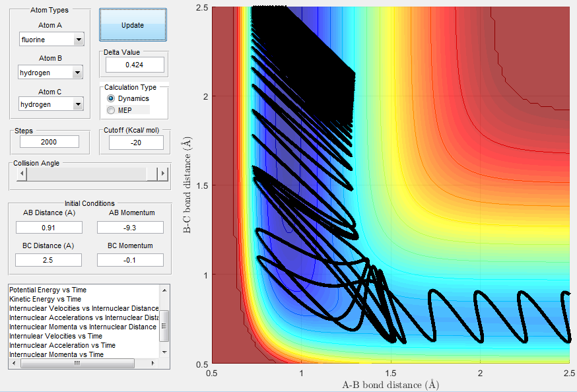Click the BC Distance field showing 2.5
The image size is (577, 392).
tap(48, 260)
